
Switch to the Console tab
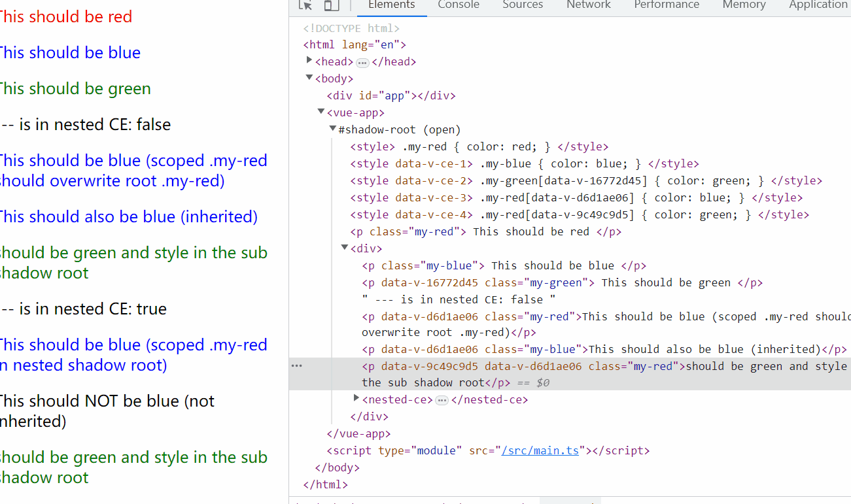coord(459,5)
